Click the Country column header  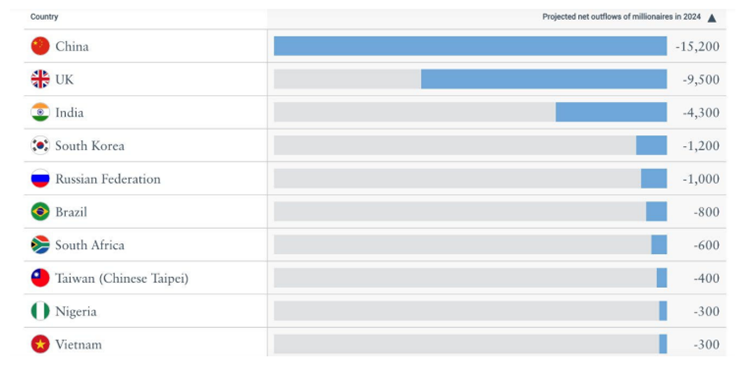[x=44, y=17]
